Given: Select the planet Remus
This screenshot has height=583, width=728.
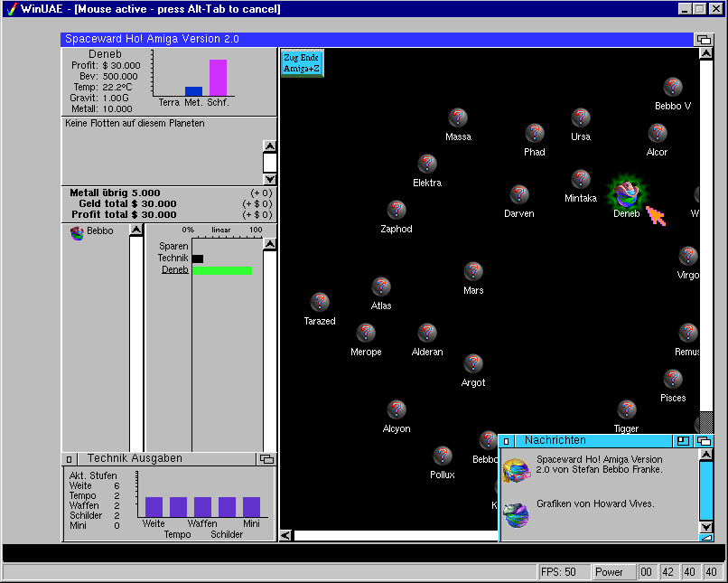Looking at the screenshot, I should (x=688, y=332).
